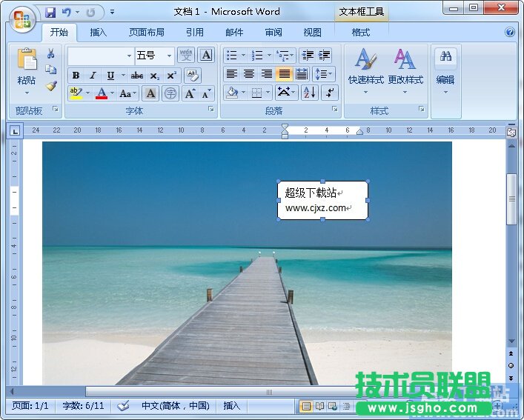Image resolution: width=524 pixels, height=420 pixels.
Task: Expand numbered list dropdown arrow
Action: tap(269, 55)
